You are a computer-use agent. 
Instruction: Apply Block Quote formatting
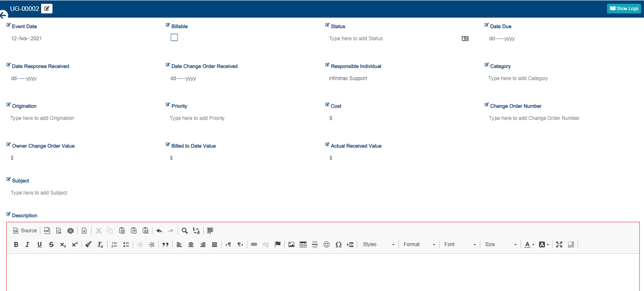point(165,244)
